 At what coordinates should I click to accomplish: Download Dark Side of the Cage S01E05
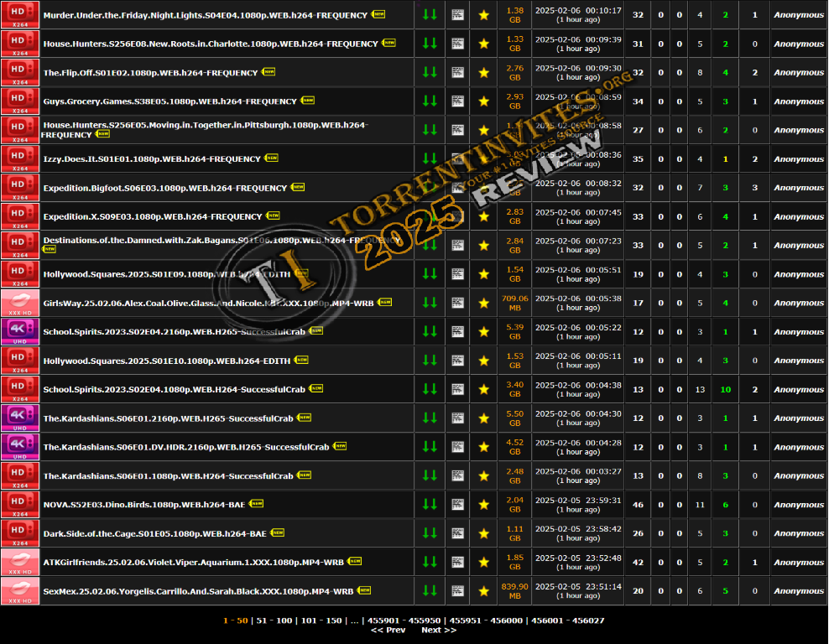pos(430,533)
